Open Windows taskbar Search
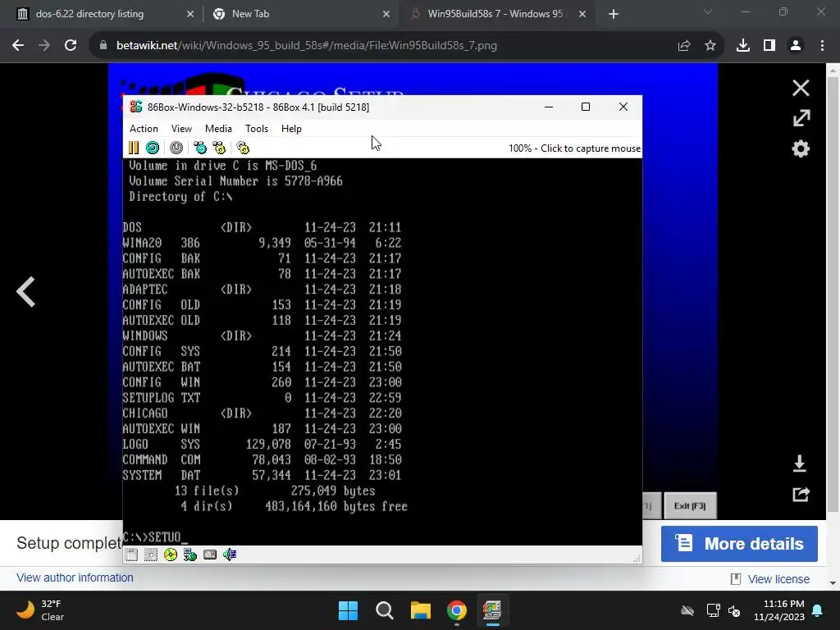 (384, 610)
